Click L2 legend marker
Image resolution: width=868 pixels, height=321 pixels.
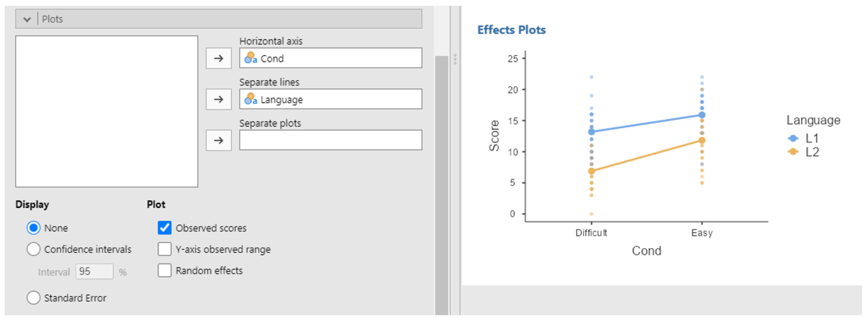point(793,152)
